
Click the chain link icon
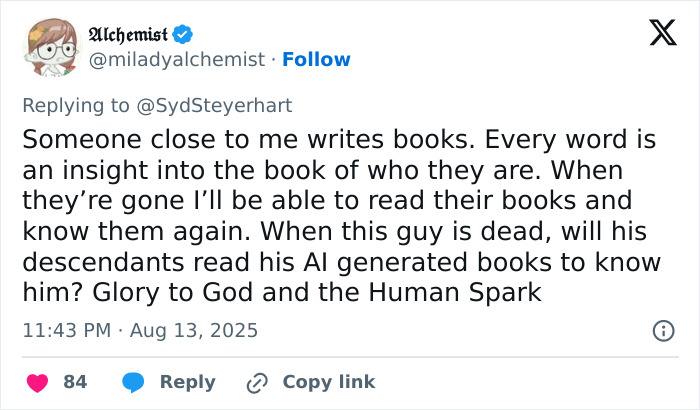click(259, 382)
